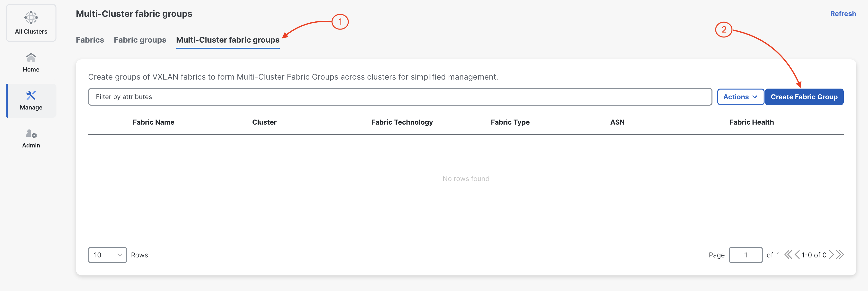
Task: Sort by Fabric Name column header
Action: pos(153,122)
